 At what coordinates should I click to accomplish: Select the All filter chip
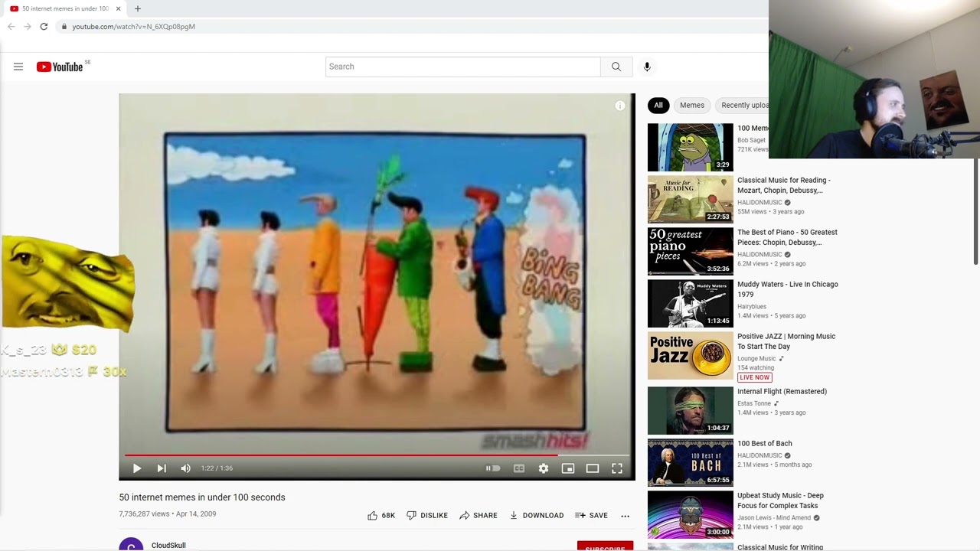click(658, 106)
